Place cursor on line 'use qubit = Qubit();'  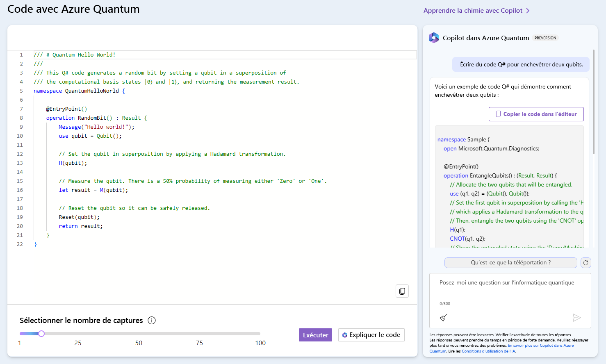(x=90, y=136)
